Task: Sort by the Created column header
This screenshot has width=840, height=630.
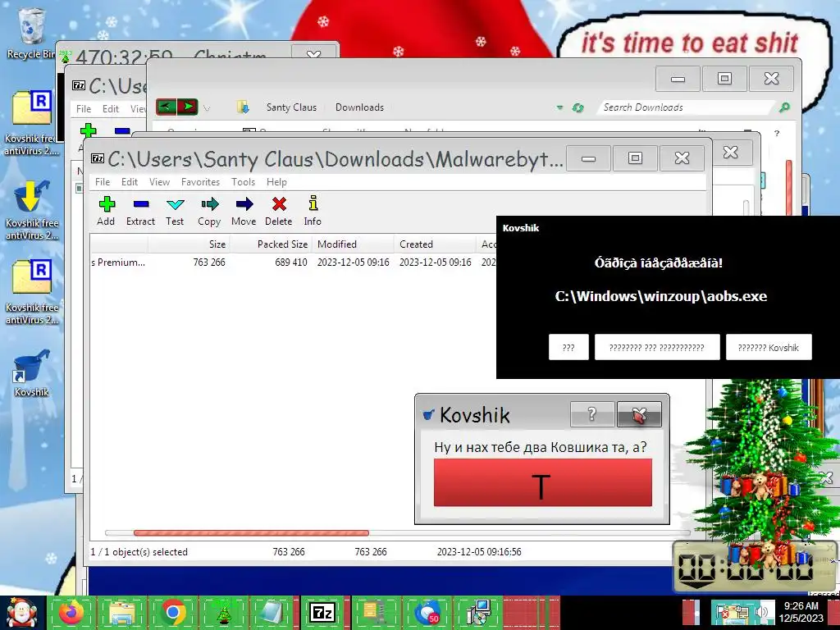Action: tap(435, 244)
